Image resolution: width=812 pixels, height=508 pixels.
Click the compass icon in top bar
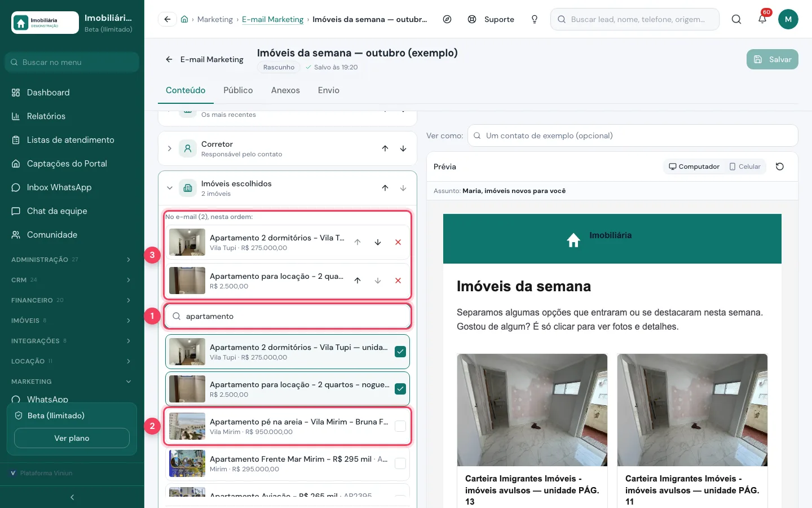tap(447, 19)
